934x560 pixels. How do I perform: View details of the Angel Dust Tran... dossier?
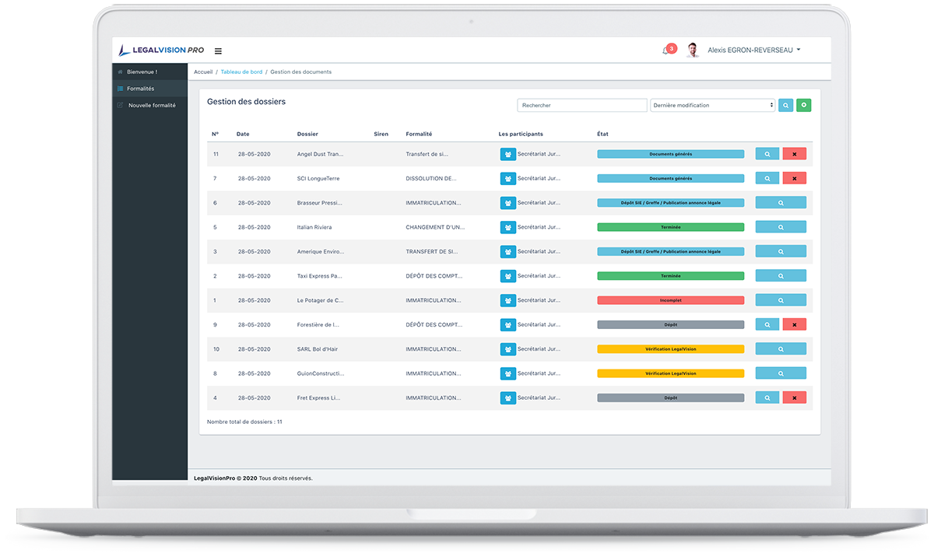point(767,154)
